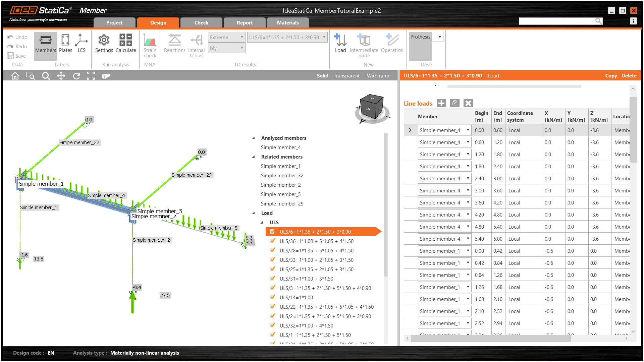Switch to the Report tab
644x362 pixels.
(245, 22)
